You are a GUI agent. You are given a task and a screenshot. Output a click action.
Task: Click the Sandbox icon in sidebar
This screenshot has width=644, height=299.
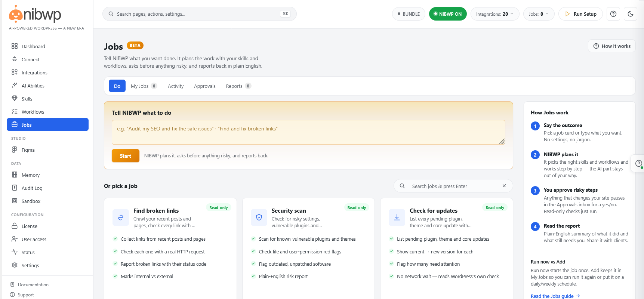[x=15, y=201]
